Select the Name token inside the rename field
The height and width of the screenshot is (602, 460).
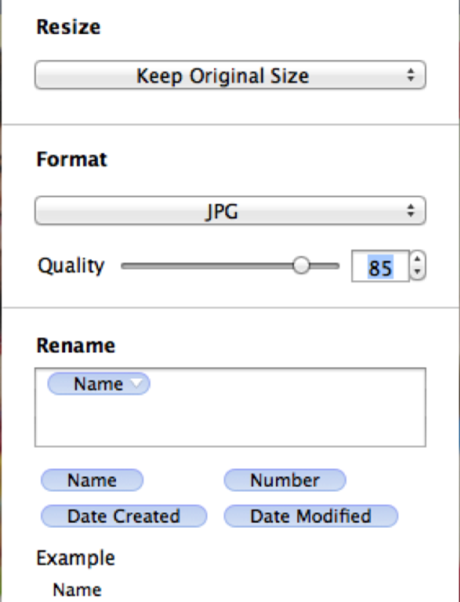coord(98,384)
